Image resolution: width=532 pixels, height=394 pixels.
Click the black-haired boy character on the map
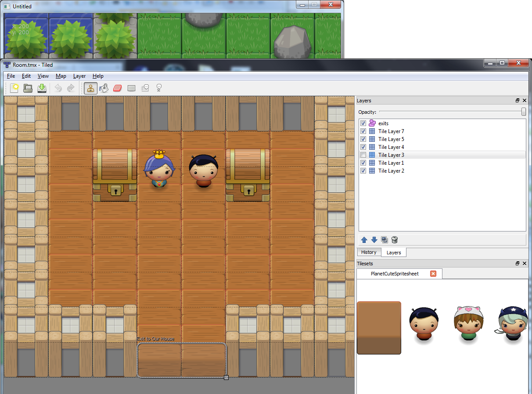click(x=204, y=171)
